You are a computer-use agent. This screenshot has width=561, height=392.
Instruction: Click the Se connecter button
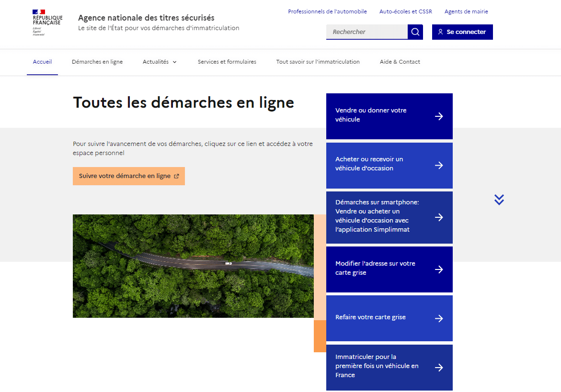(462, 32)
